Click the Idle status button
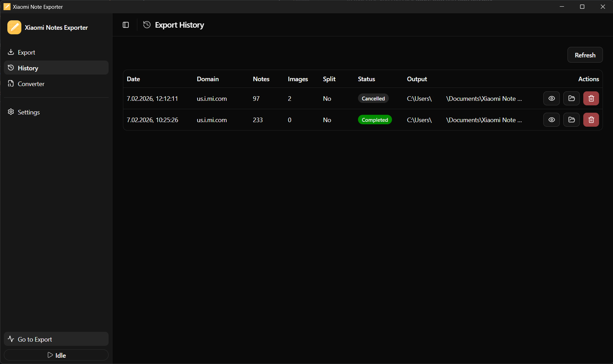Image resolution: width=613 pixels, height=364 pixels. click(56, 355)
